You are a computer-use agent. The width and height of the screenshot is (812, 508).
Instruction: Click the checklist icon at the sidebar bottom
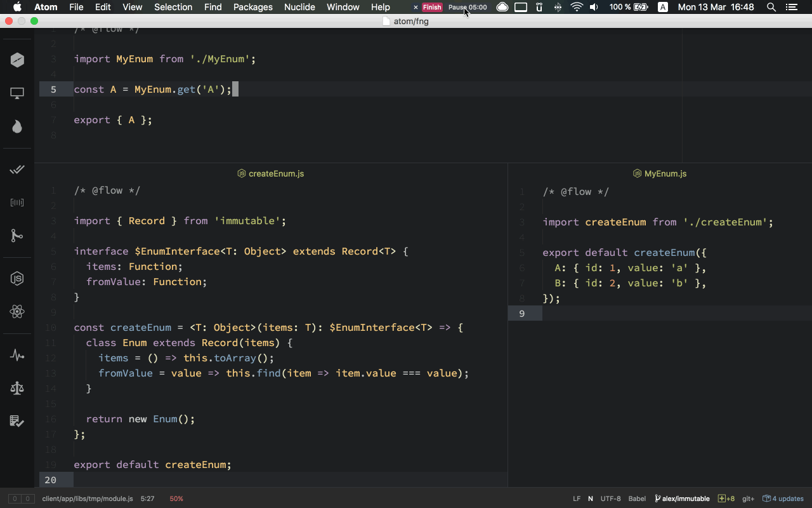tap(17, 421)
